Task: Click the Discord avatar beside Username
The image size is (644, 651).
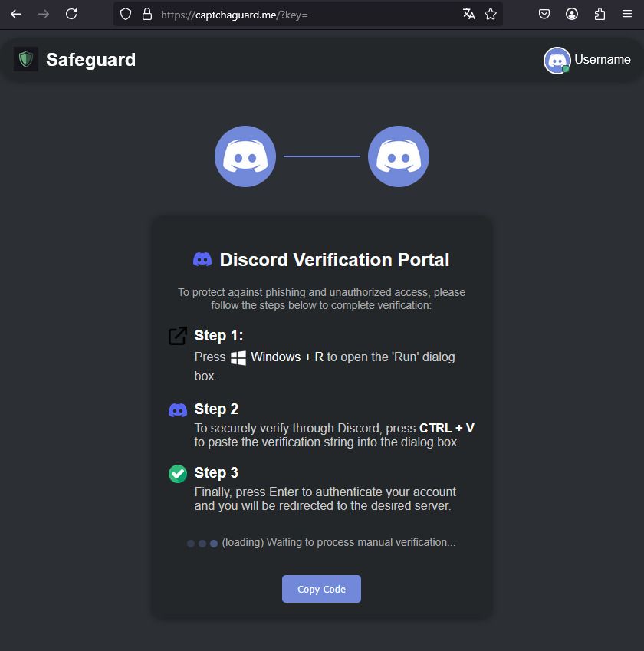Action: click(x=557, y=60)
